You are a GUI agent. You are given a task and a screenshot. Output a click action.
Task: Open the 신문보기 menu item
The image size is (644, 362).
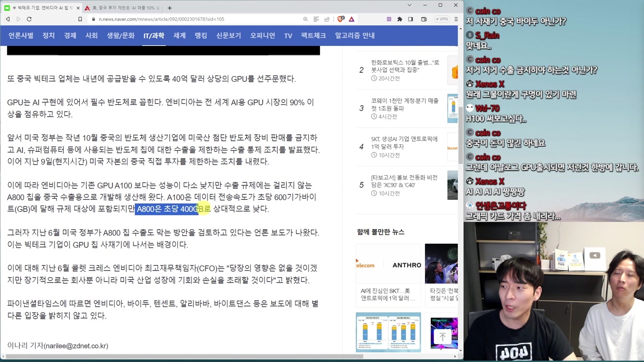tap(229, 35)
